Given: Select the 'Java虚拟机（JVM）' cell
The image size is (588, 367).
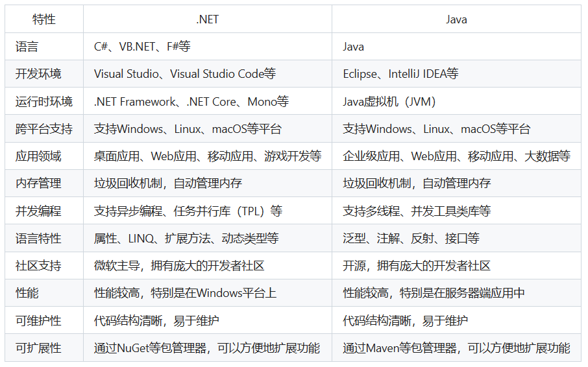Looking at the screenshot, I should [x=456, y=101].
